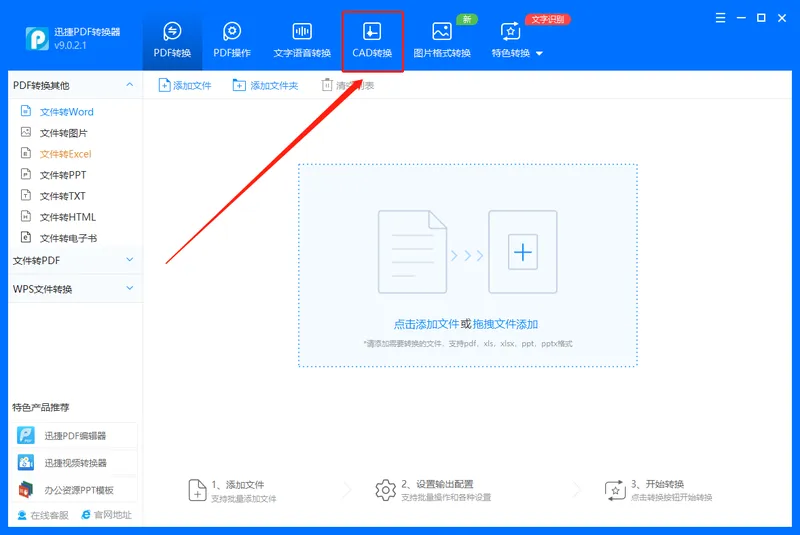The image size is (800, 535).
Task: Click the 文件转TXT file icon
Action: pyautogui.click(x=26, y=195)
